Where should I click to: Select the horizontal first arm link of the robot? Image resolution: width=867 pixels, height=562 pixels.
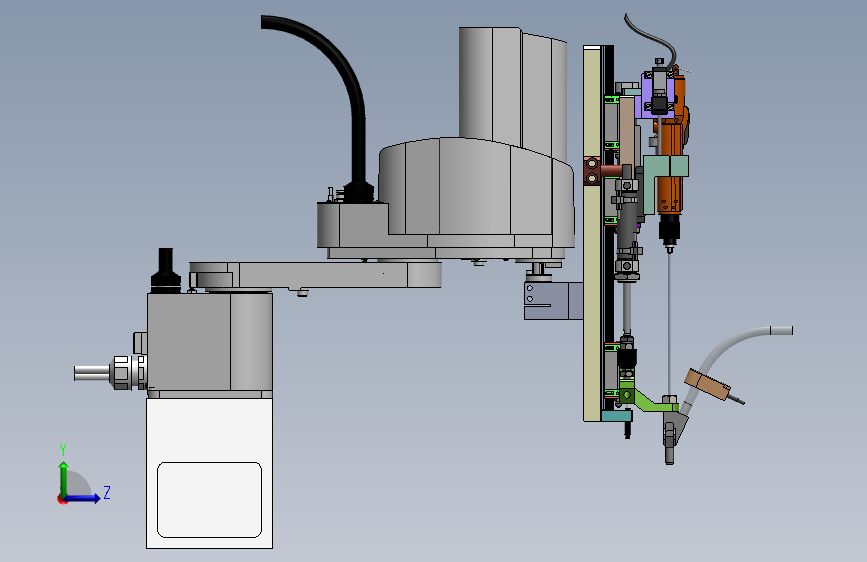(x=315, y=275)
